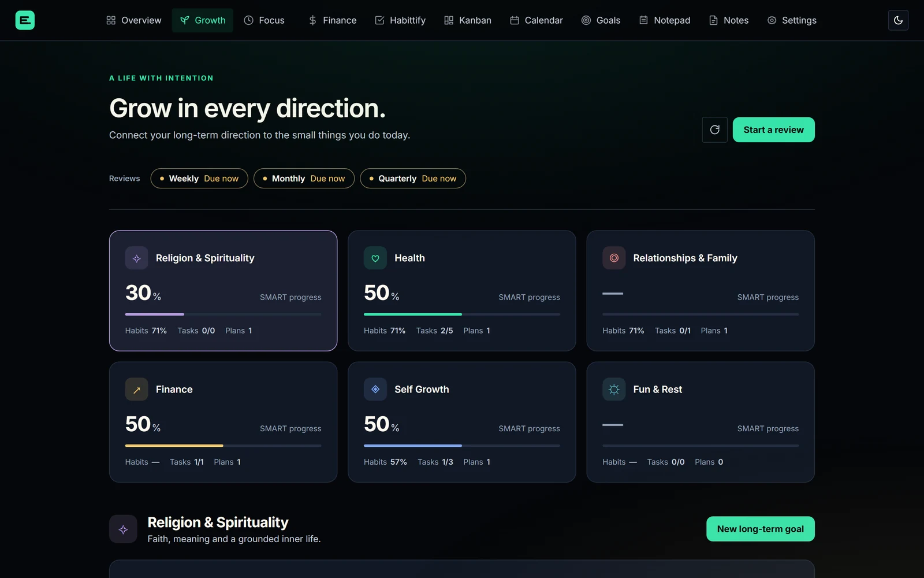Click the star icon beside the Religion & Spirituality section heading
The width and height of the screenshot is (924, 578).
tap(123, 529)
